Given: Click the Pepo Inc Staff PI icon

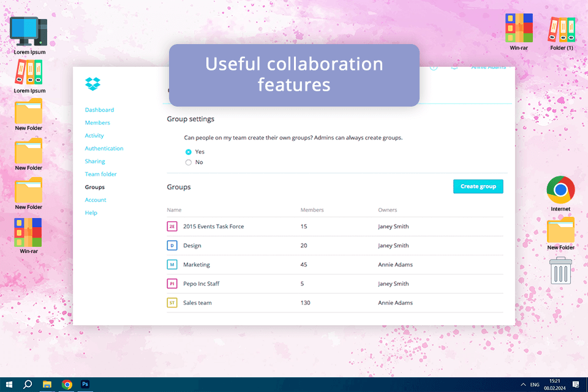Looking at the screenshot, I should [x=172, y=284].
